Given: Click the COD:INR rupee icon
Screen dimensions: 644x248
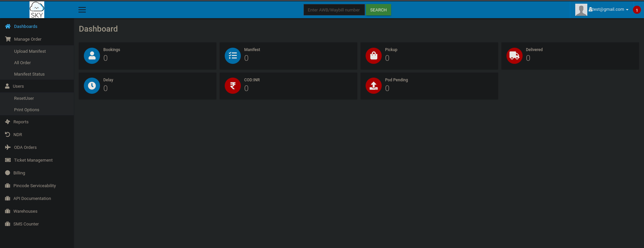Looking at the screenshot, I should coord(233,86).
